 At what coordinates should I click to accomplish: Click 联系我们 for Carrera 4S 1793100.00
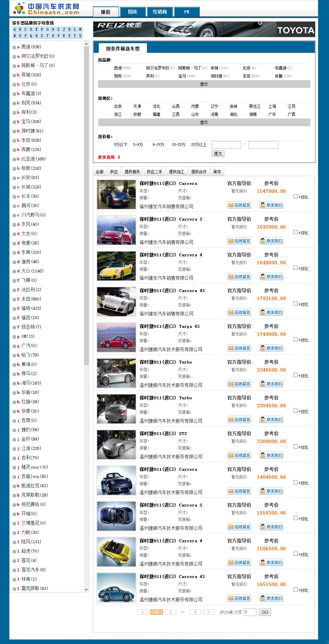(271, 312)
